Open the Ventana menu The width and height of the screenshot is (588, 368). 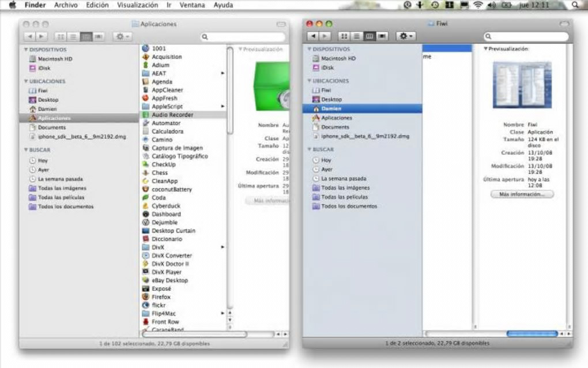click(192, 5)
